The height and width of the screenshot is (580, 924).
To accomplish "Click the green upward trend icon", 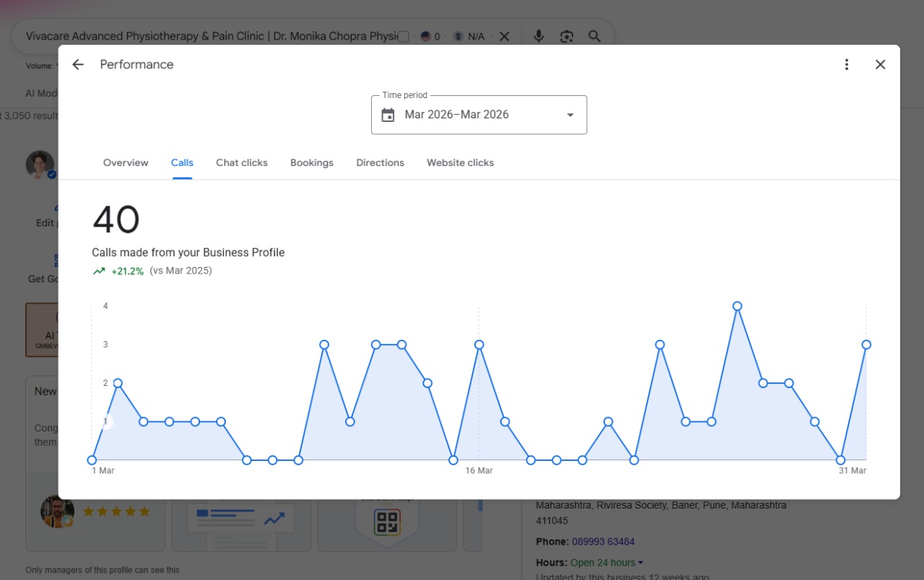I will pos(99,271).
